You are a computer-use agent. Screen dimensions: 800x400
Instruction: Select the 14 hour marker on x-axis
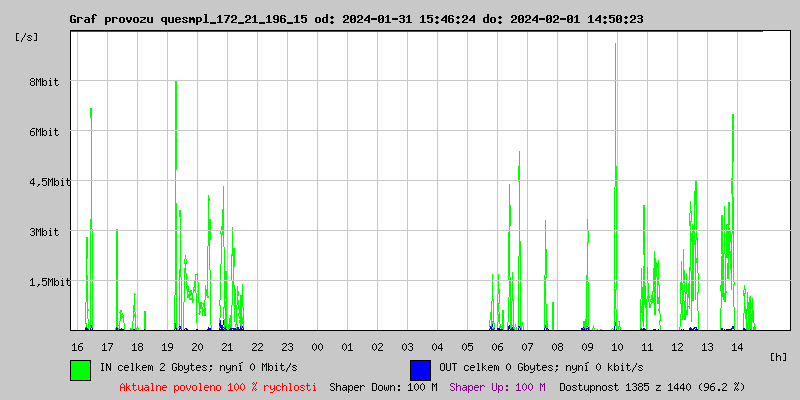click(737, 347)
